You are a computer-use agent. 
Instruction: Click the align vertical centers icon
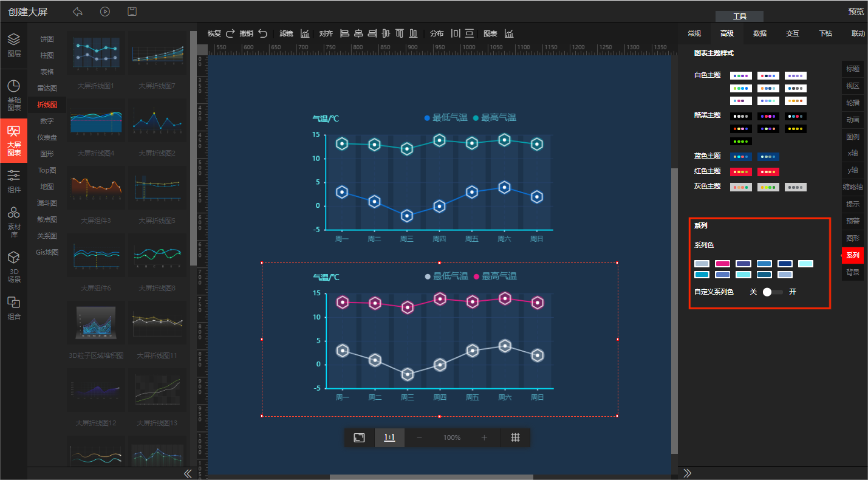[x=386, y=33]
